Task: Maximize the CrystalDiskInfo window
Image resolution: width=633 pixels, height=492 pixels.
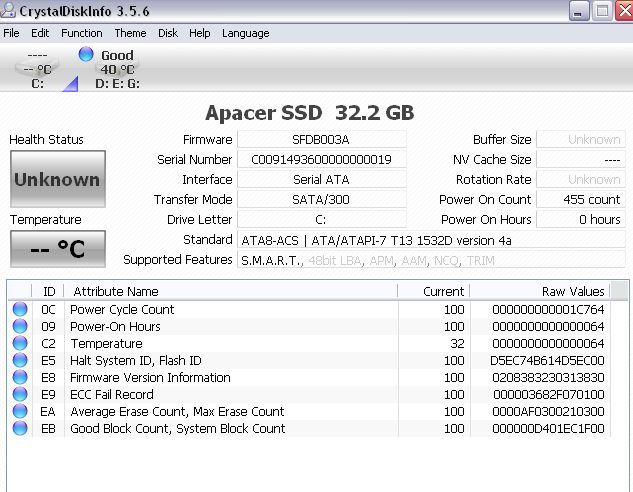Action: pyautogui.click(x=602, y=10)
